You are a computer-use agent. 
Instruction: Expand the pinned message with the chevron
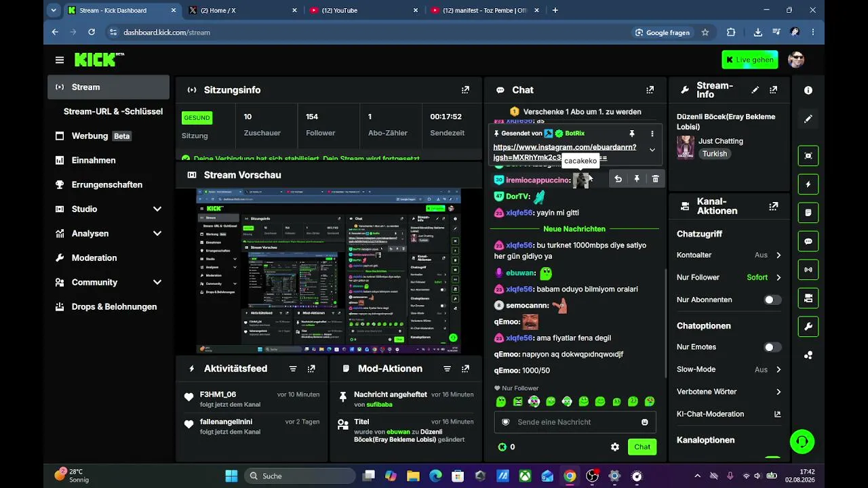[652, 150]
